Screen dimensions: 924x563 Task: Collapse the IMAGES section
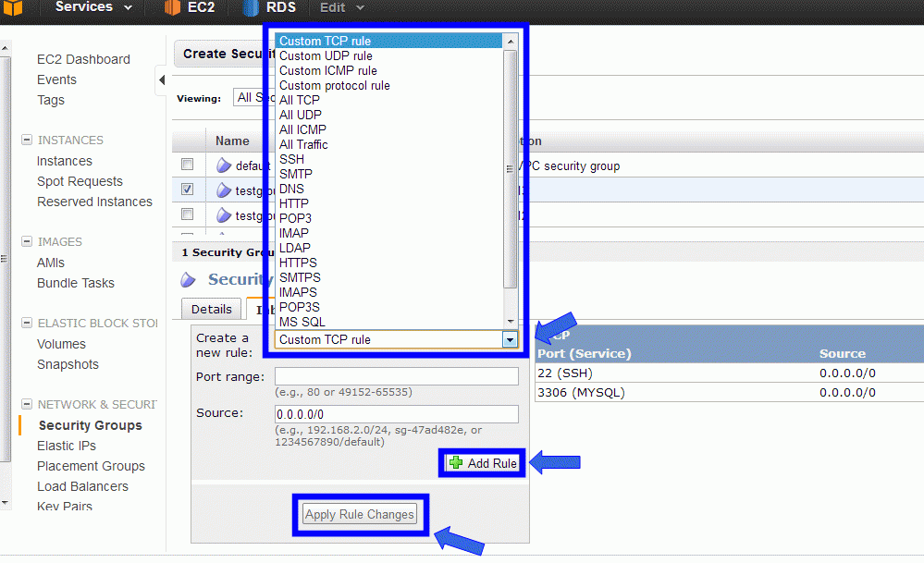click(27, 241)
